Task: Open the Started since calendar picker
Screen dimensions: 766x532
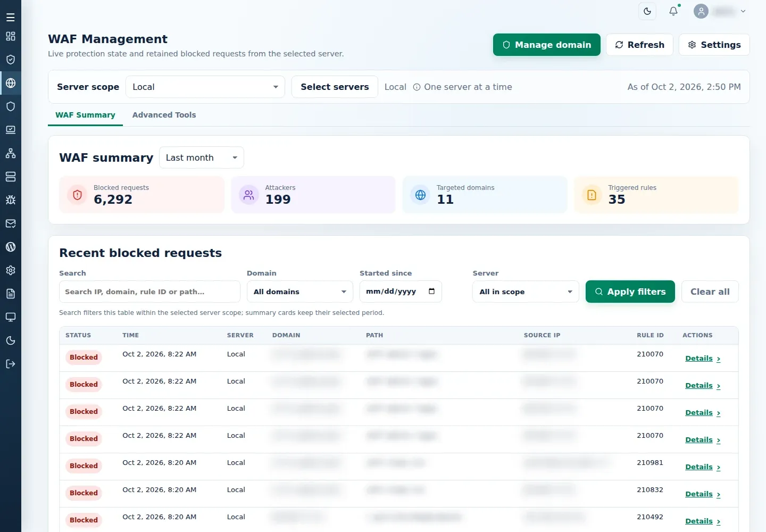Action: pyautogui.click(x=431, y=291)
